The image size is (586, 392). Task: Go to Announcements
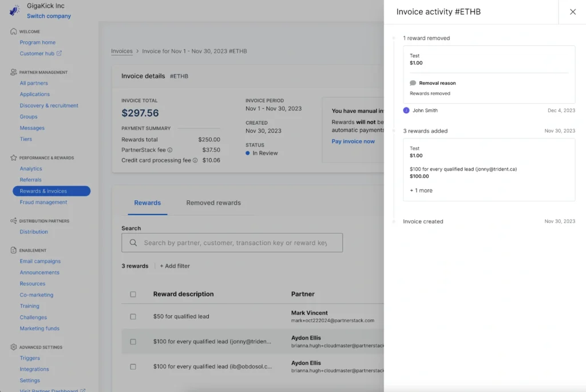click(39, 272)
